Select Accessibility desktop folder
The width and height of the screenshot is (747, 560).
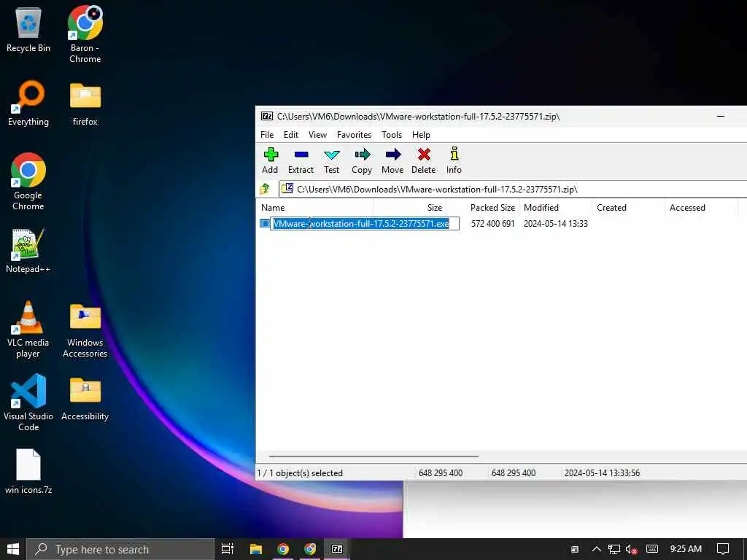tap(85, 398)
